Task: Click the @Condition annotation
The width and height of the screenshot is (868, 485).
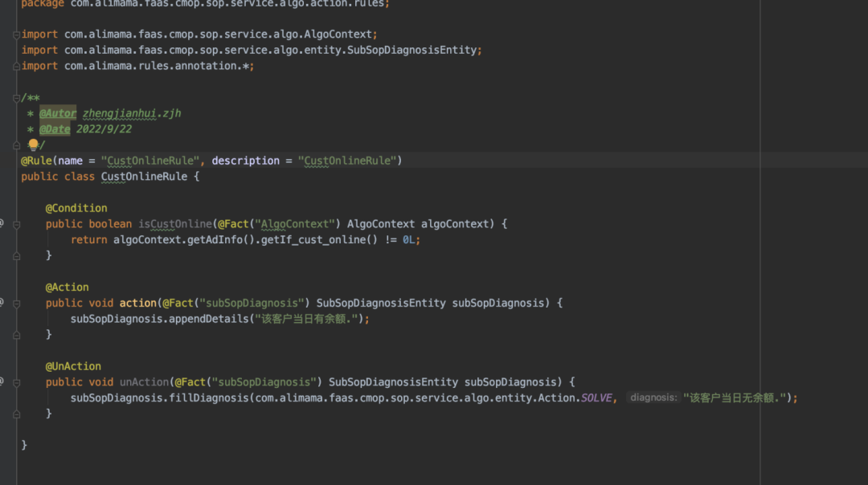Action: (76, 208)
